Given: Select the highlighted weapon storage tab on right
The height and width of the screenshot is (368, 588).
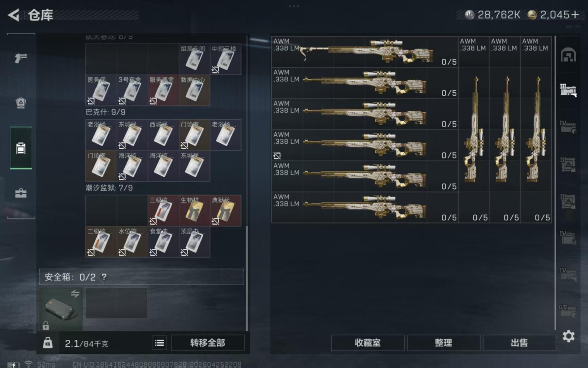Looking at the screenshot, I should click(x=568, y=91).
